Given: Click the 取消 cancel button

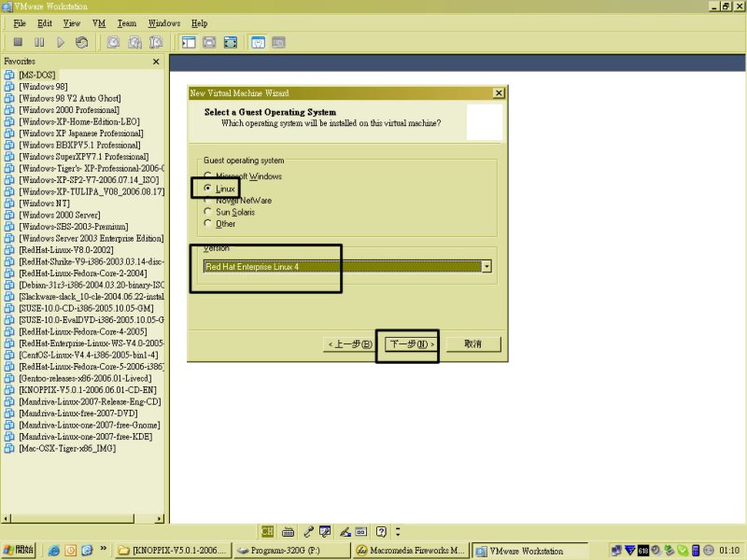Looking at the screenshot, I should click(473, 343).
